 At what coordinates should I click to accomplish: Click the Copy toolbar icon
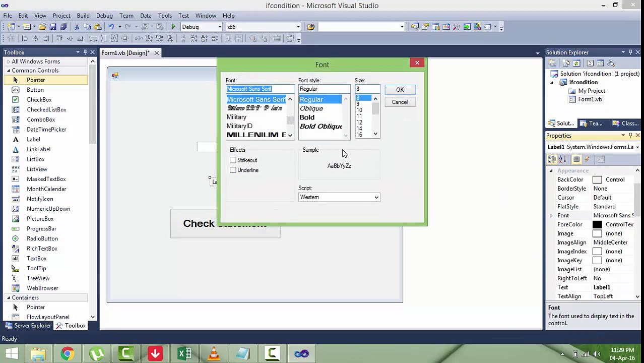[x=87, y=27]
